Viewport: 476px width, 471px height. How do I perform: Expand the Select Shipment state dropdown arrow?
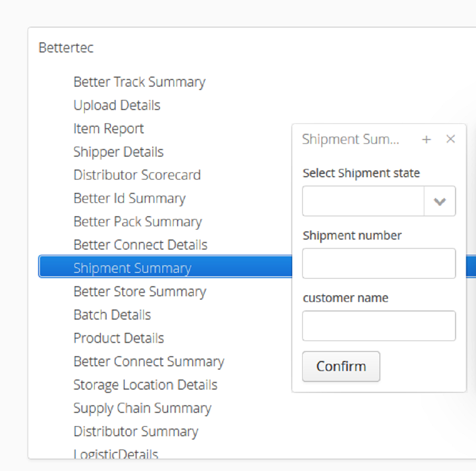(439, 201)
